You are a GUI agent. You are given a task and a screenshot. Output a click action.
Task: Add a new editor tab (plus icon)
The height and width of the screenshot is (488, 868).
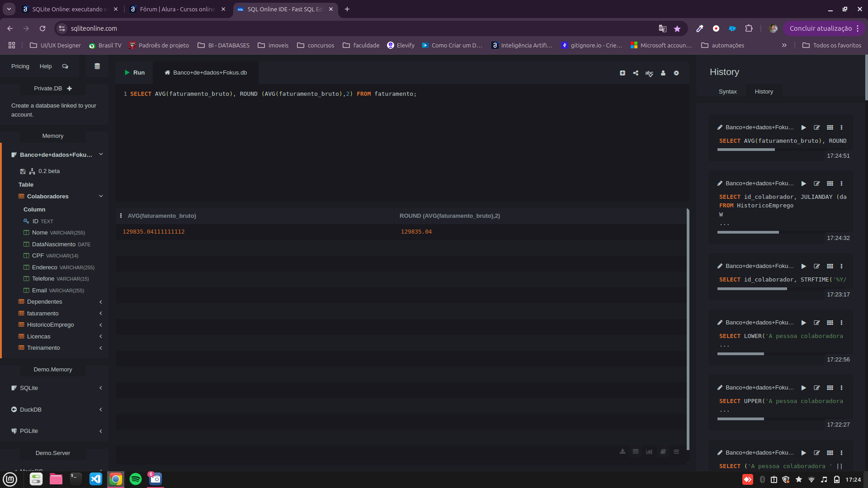623,73
